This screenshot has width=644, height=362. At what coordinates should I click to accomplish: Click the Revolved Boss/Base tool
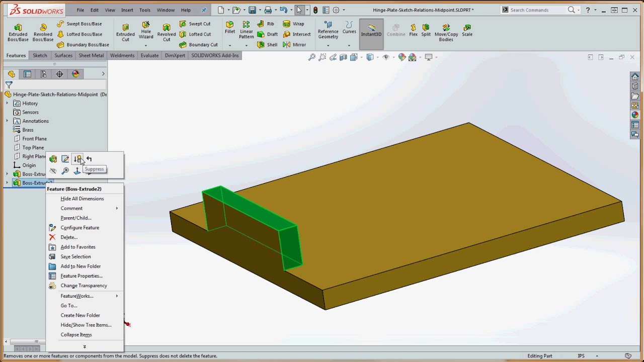coord(43,33)
